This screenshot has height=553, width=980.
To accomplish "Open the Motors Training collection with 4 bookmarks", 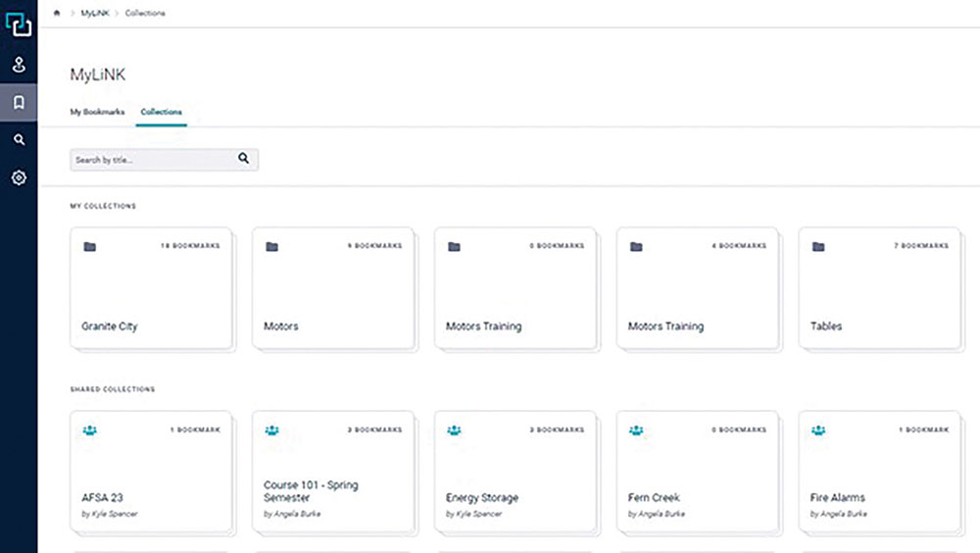I will [697, 288].
